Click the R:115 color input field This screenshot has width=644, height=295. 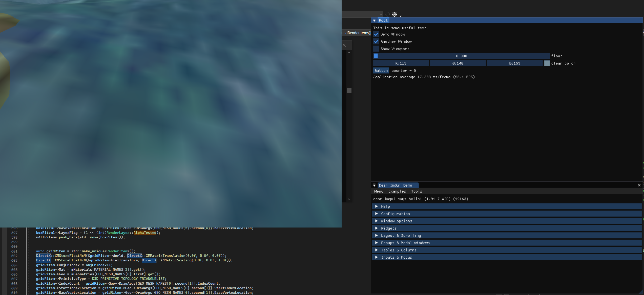pyautogui.click(x=401, y=63)
